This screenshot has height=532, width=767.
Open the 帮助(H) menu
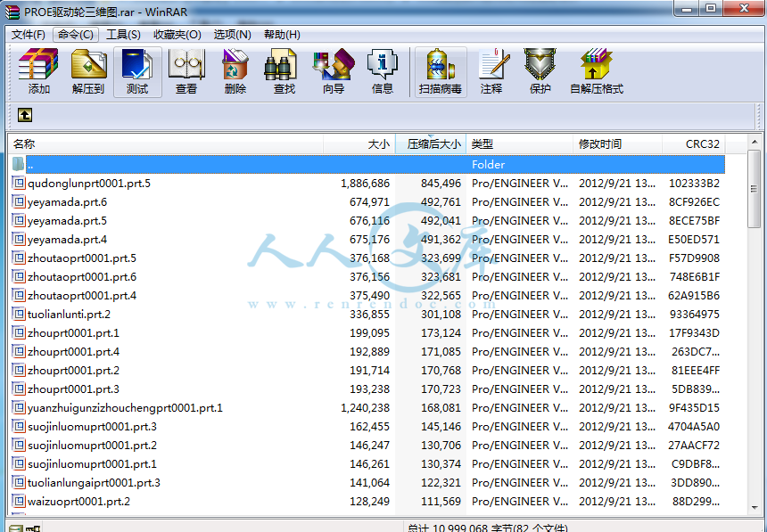point(282,35)
